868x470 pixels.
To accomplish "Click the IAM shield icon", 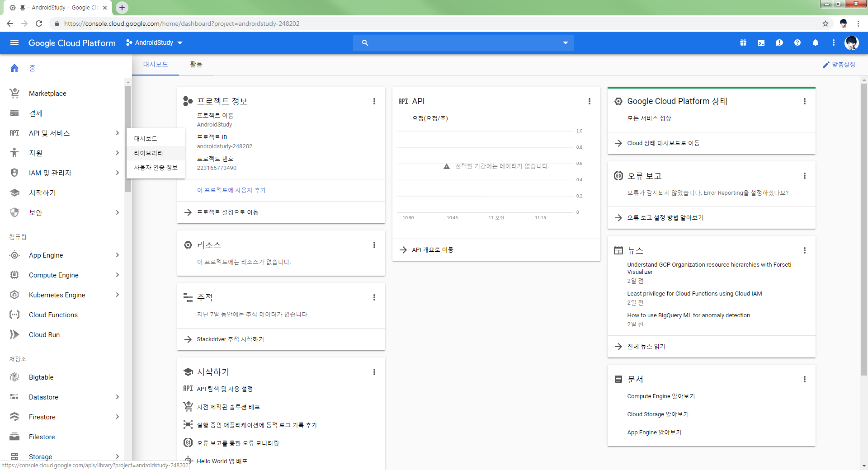I will coord(14,173).
